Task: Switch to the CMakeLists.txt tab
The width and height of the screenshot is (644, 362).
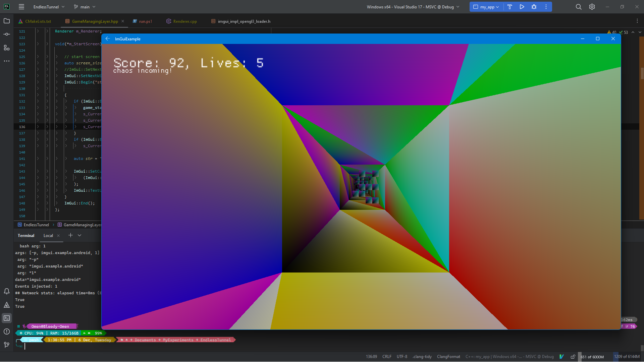Action: pos(38,21)
